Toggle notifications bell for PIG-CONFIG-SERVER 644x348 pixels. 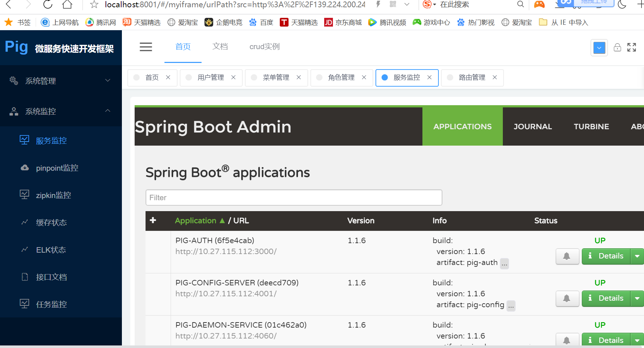pyautogui.click(x=567, y=298)
